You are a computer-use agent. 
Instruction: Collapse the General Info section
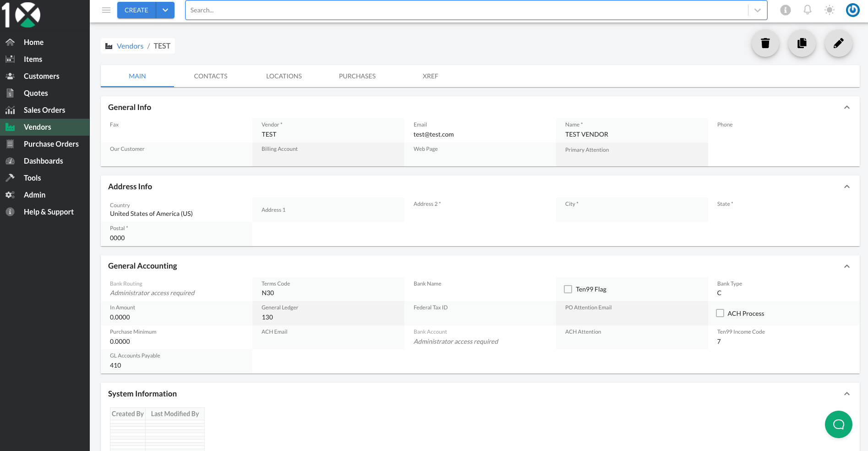[847, 107]
